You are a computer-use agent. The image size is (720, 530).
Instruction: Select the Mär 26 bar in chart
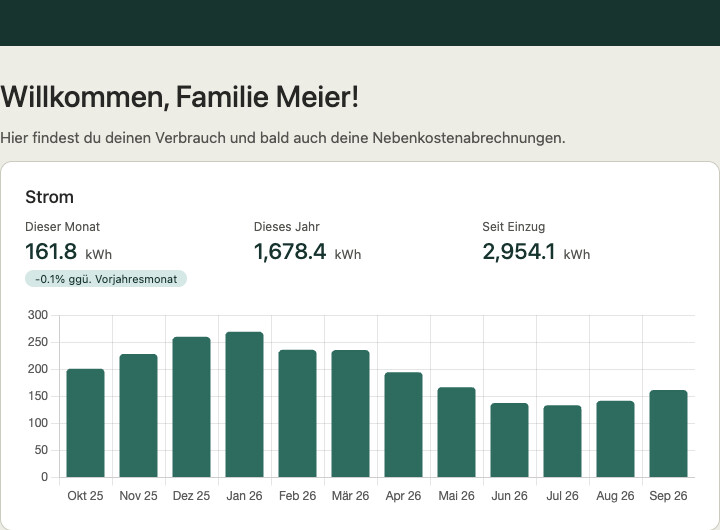click(x=350, y=413)
